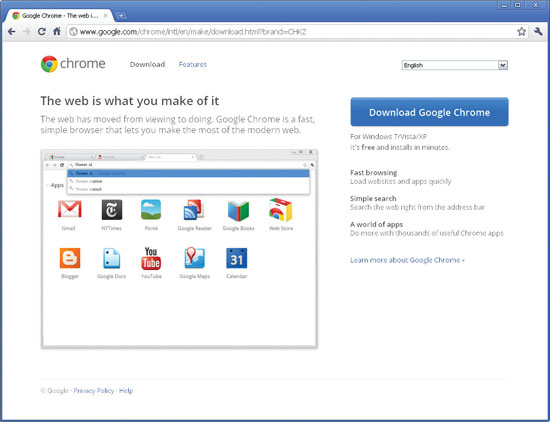Open the Help link in footer
Screen dimensions: 550x422
click(126, 390)
